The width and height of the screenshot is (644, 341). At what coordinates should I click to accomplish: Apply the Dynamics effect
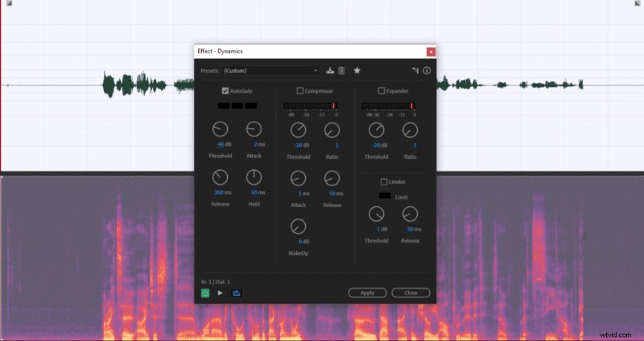pyautogui.click(x=368, y=293)
